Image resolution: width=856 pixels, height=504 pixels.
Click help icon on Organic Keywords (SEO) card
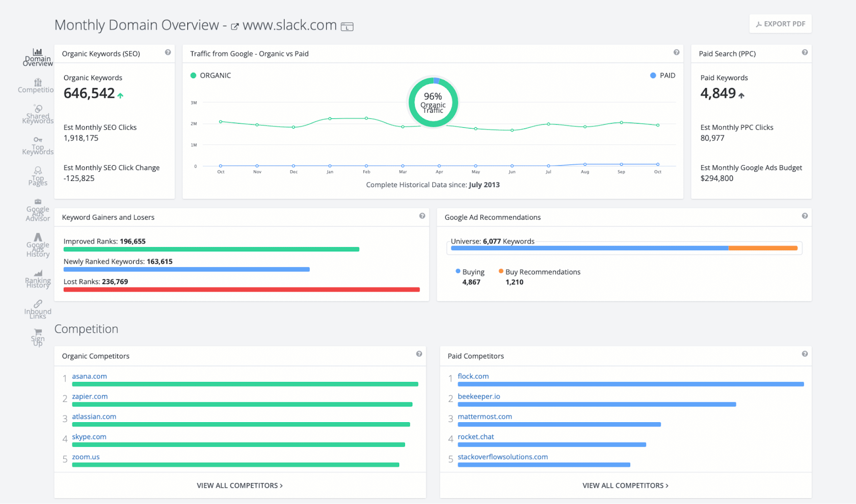pyautogui.click(x=168, y=52)
